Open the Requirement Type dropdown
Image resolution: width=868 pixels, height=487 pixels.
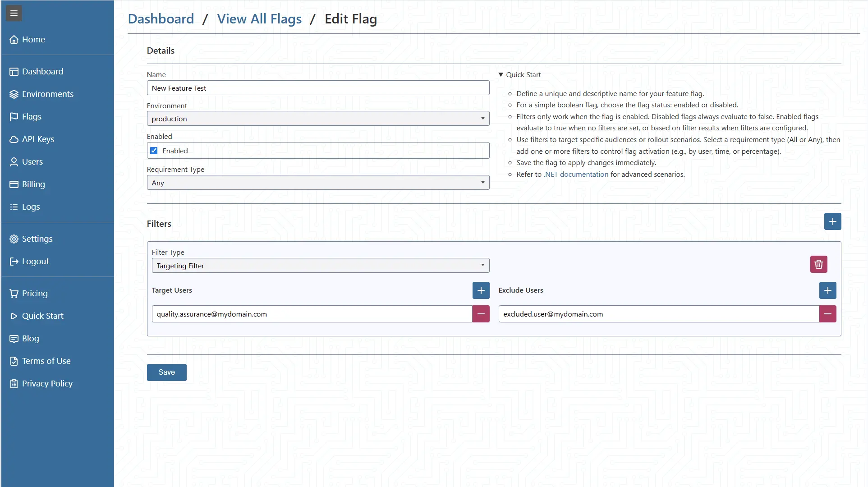tap(318, 183)
